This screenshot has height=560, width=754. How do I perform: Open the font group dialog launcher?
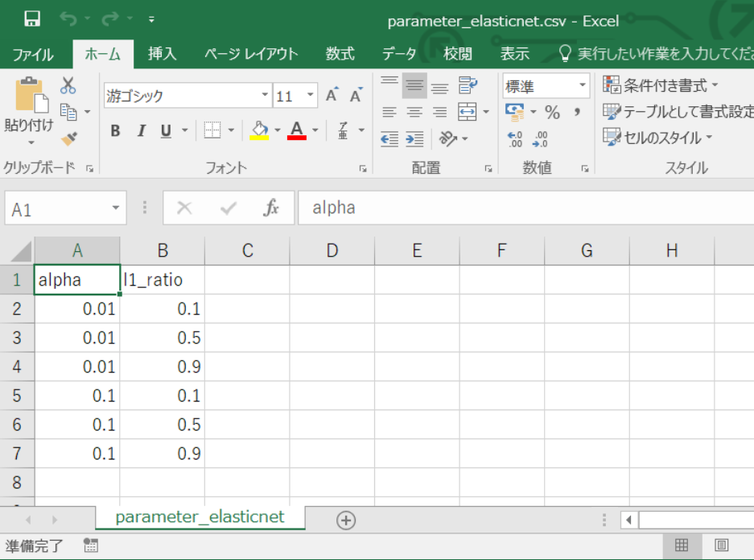point(363,168)
